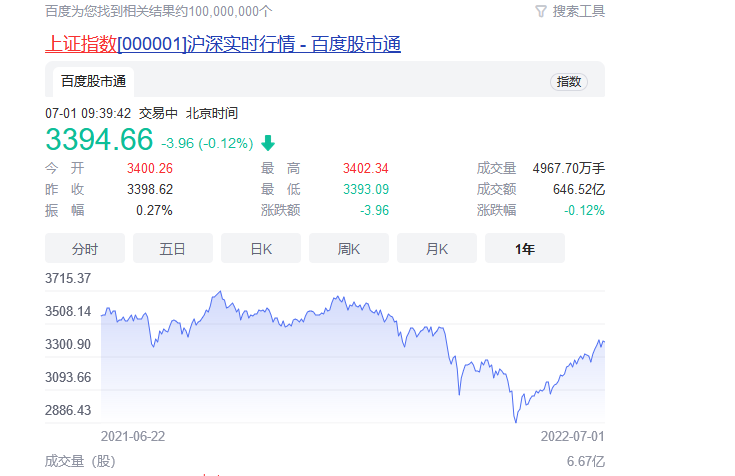Image resolution: width=735 pixels, height=476 pixels.
Task: Switch chart to 日K view
Action: coord(261,249)
